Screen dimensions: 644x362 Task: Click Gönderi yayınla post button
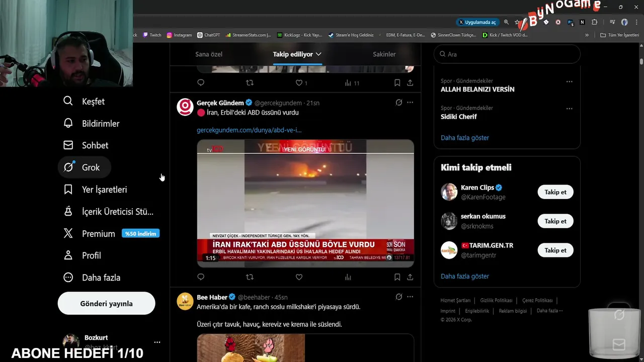(x=107, y=304)
